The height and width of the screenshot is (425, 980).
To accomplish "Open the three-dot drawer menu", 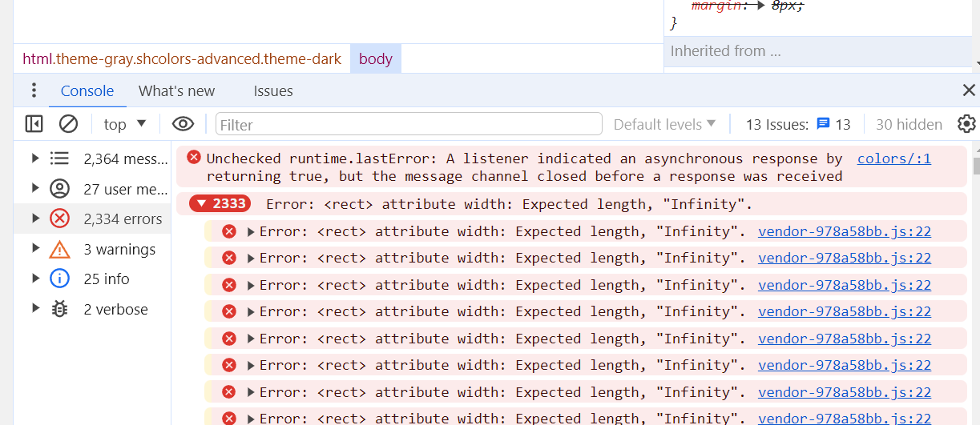I will tap(34, 90).
